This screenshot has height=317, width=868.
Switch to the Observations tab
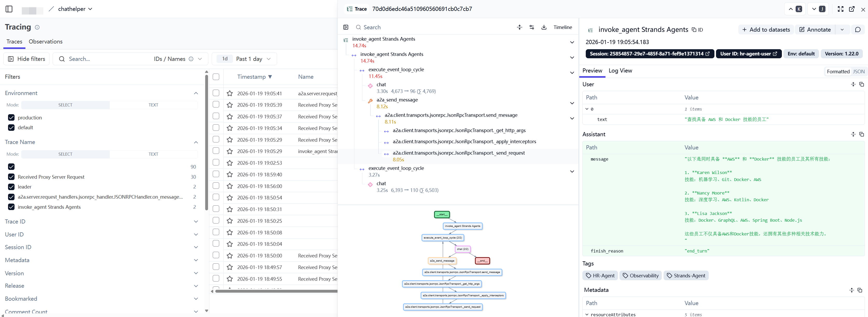point(45,41)
